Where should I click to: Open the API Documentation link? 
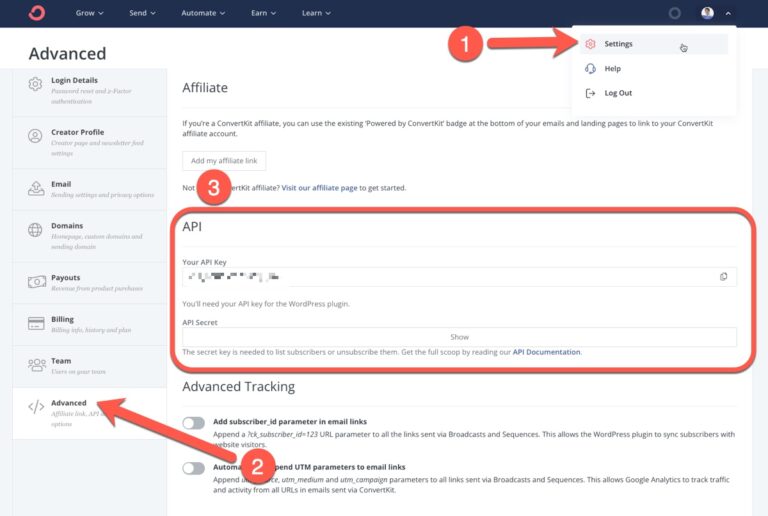pos(546,352)
